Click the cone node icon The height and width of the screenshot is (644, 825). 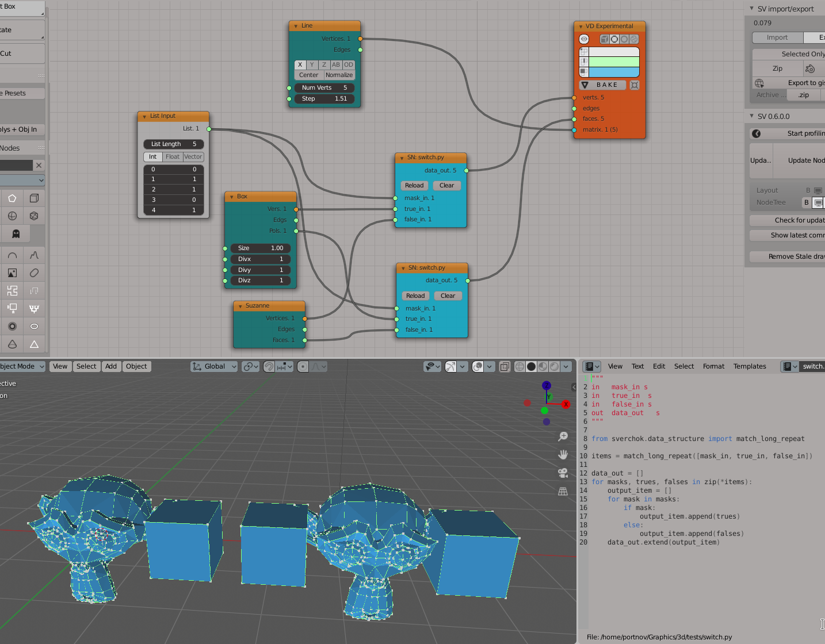click(12, 344)
